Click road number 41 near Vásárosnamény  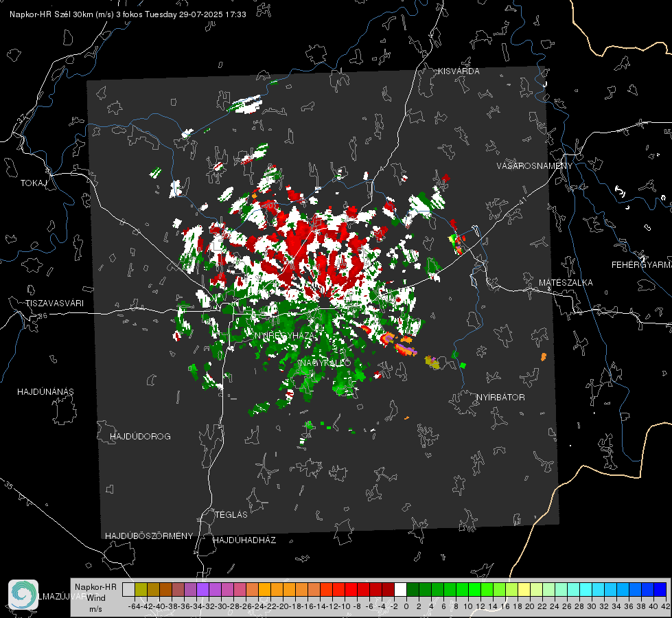(523, 201)
